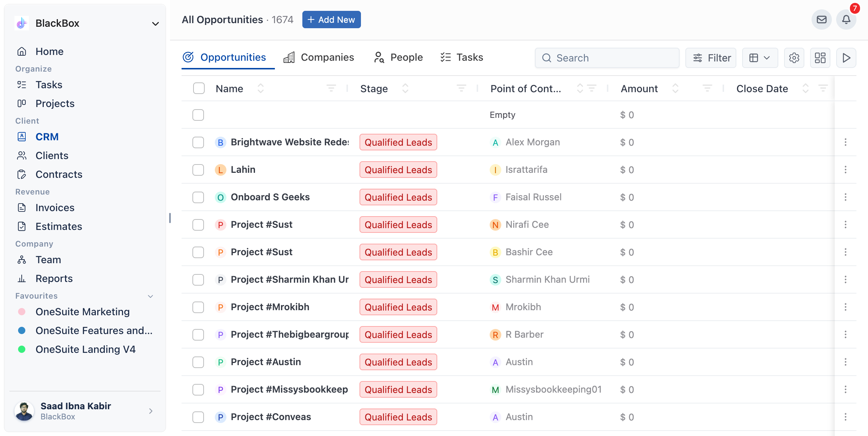Select the Onboard S Geeks row checkbox
The image size is (868, 436).
[198, 197]
